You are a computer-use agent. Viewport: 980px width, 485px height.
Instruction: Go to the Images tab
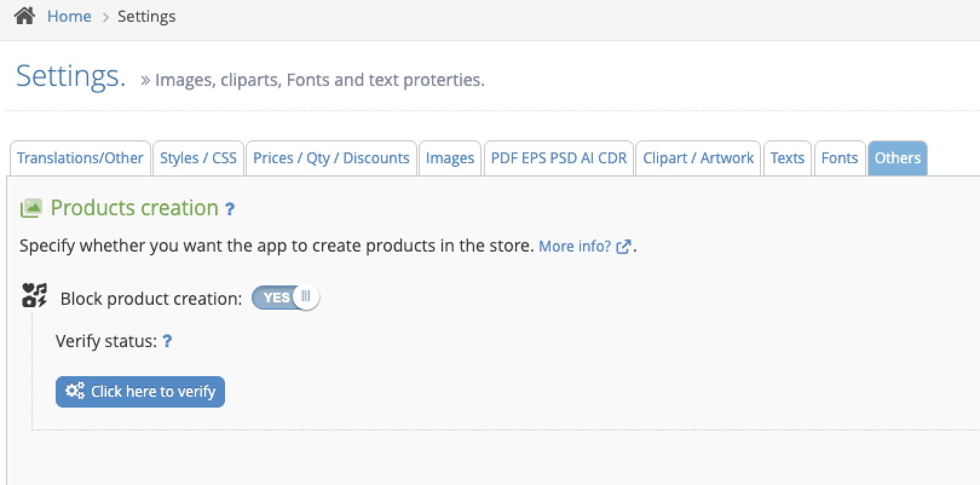pos(449,158)
